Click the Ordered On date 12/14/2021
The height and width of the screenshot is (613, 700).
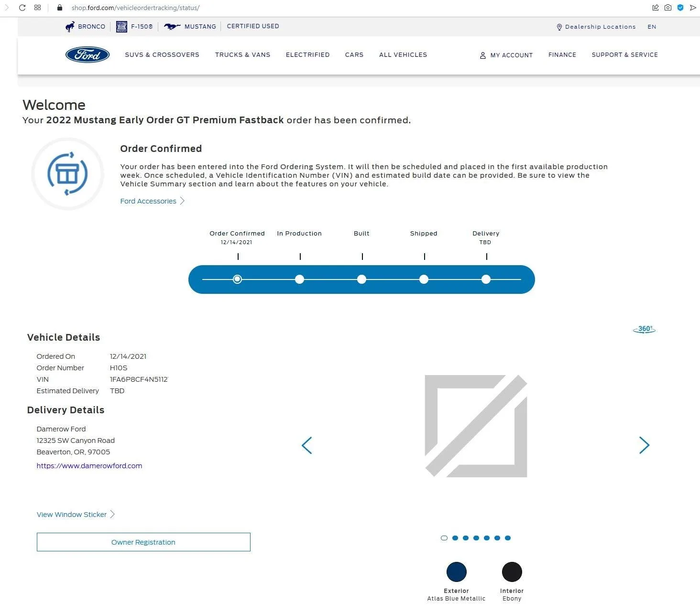point(128,356)
